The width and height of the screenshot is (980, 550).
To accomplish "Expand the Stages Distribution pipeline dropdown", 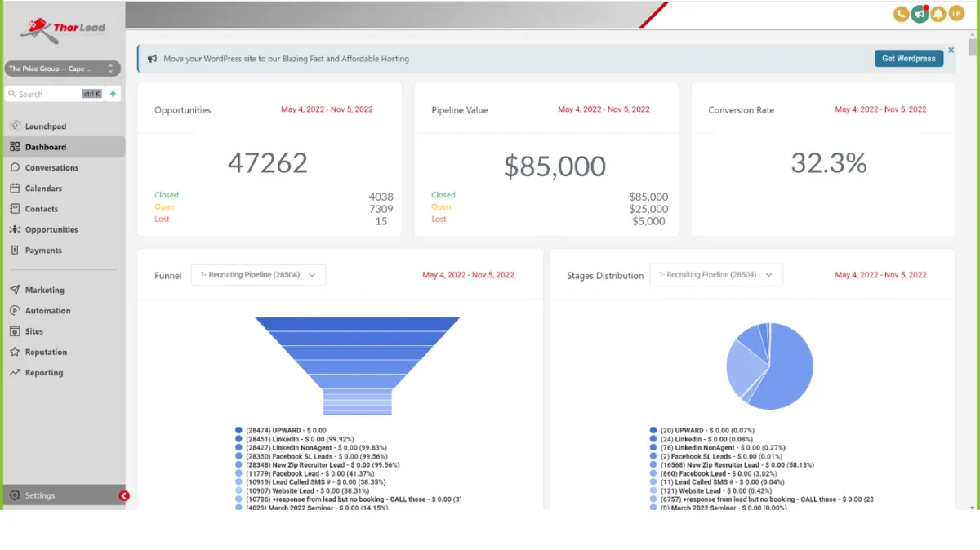I will coord(716,275).
